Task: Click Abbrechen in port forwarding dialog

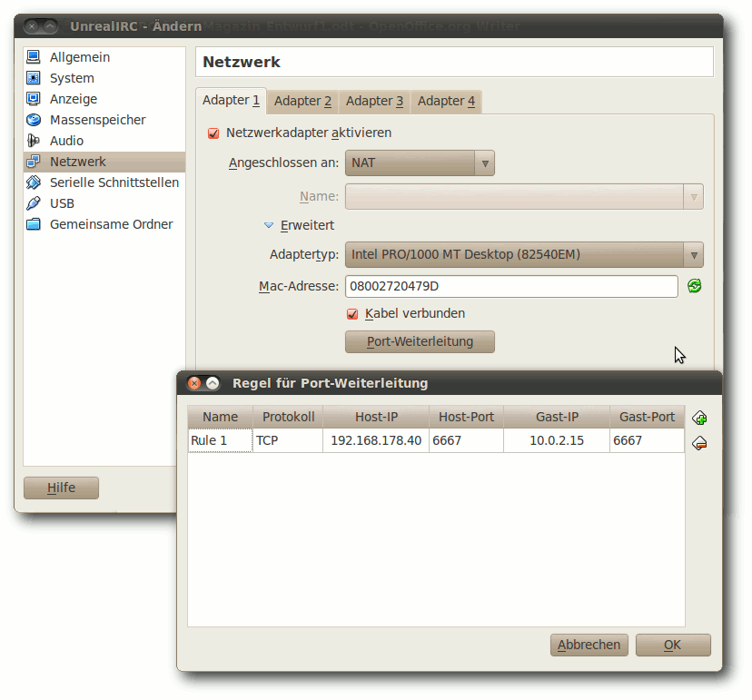Action: point(589,645)
